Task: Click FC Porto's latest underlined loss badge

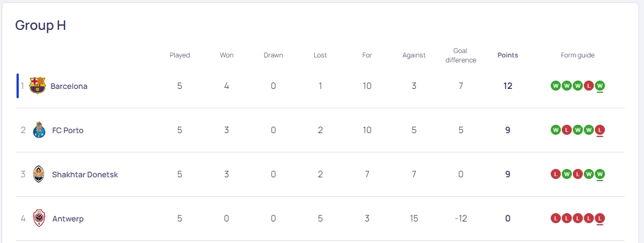Action: (x=600, y=130)
